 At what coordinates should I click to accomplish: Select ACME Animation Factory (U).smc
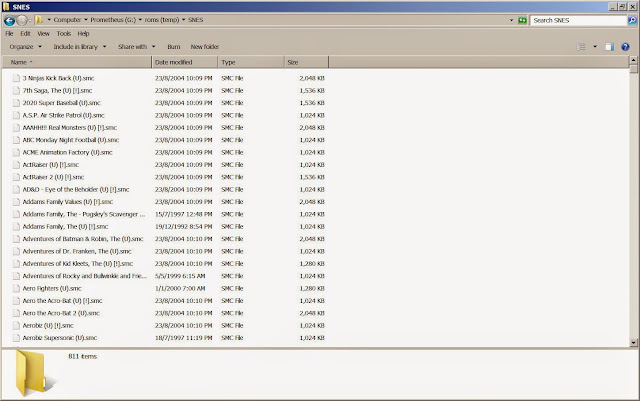click(67, 152)
